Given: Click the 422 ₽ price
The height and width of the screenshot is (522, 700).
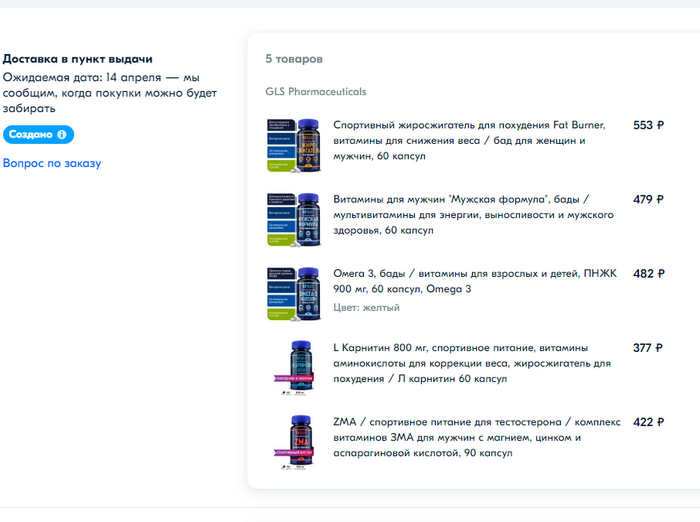Looking at the screenshot, I should [648, 422].
